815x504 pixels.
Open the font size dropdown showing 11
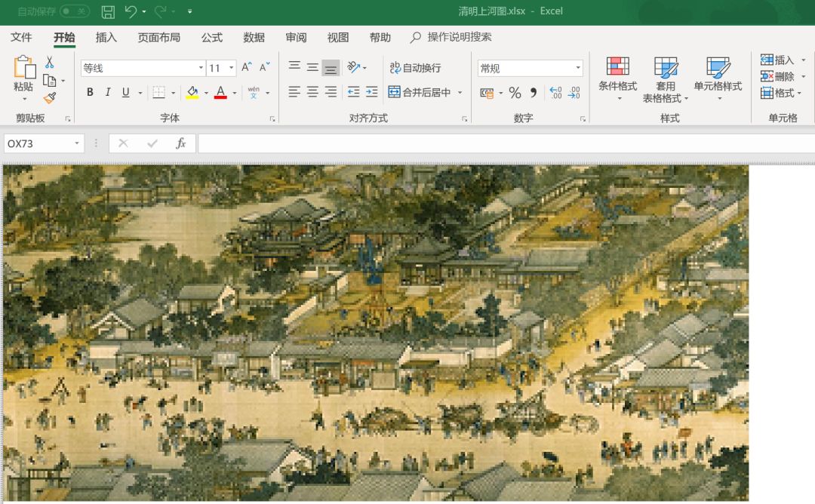click(x=232, y=68)
